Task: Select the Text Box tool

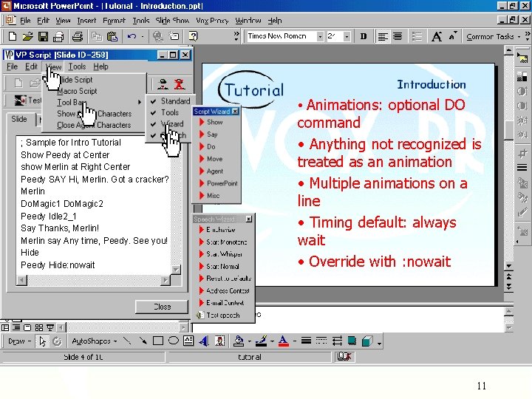Action: (188, 341)
